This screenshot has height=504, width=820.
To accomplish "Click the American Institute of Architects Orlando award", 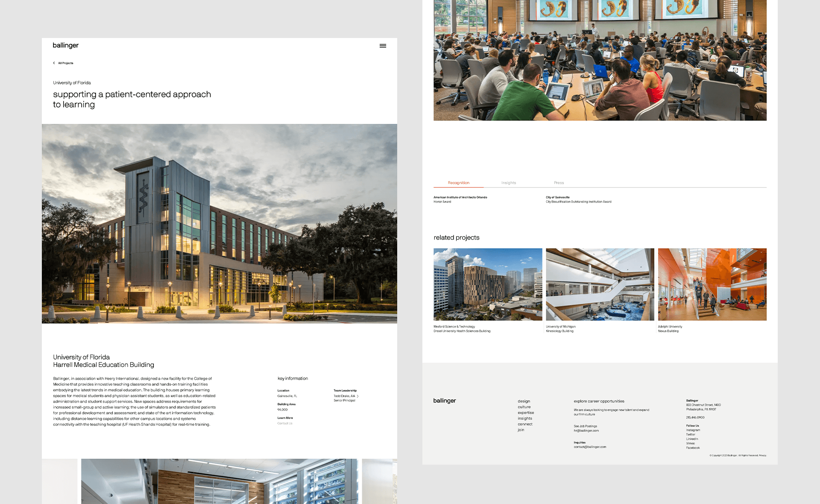I will click(460, 199).
